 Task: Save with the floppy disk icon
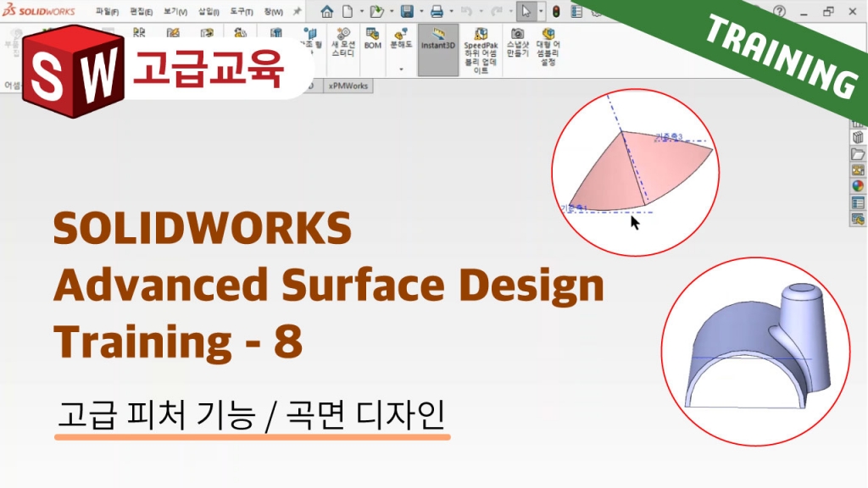pyautogui.click(x=407, y=11)
